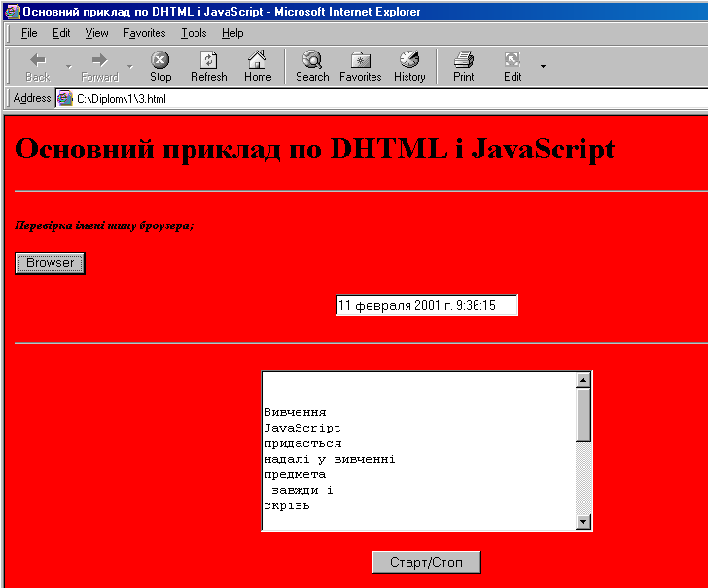The height and width of the screenshot is (588, 708).
Task: Click the Address label
Action: click(x=32, y=98)
